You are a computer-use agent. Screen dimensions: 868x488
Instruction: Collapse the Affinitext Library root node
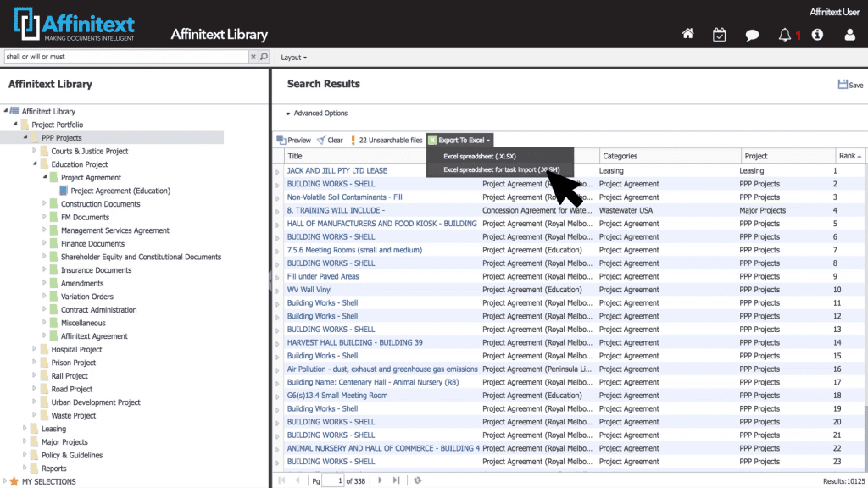(6, 111)
